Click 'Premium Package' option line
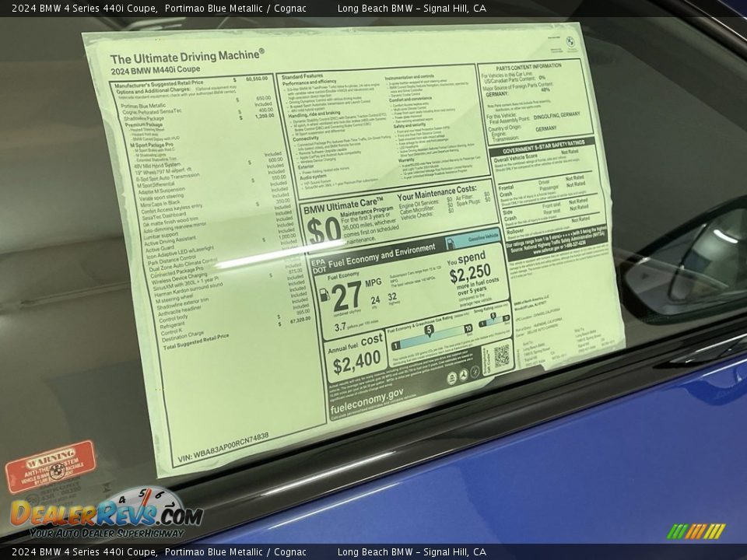747x560 pixels. [x=143, y=124]
